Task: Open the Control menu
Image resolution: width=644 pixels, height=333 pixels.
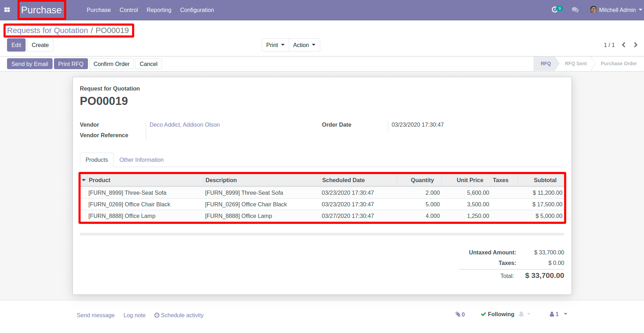Action: pos(129,10)
